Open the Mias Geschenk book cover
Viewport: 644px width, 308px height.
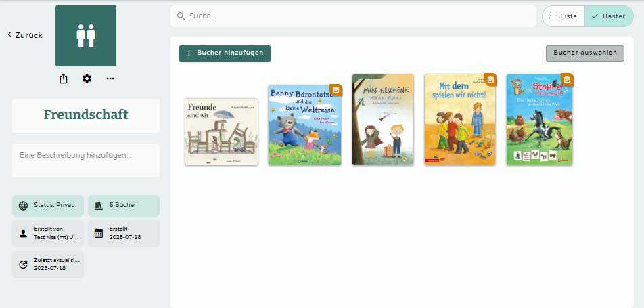coord(383,120)
